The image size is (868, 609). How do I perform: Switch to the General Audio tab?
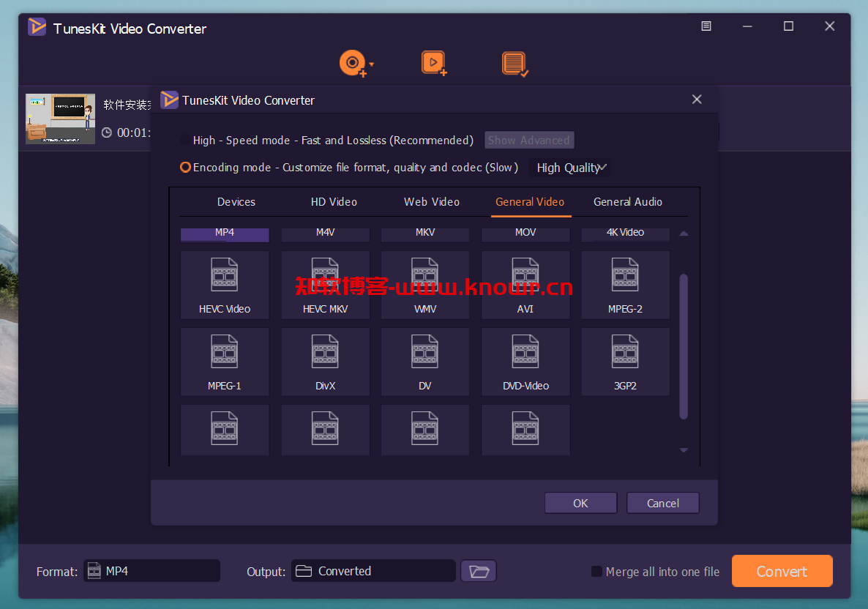tap(628, 202)
